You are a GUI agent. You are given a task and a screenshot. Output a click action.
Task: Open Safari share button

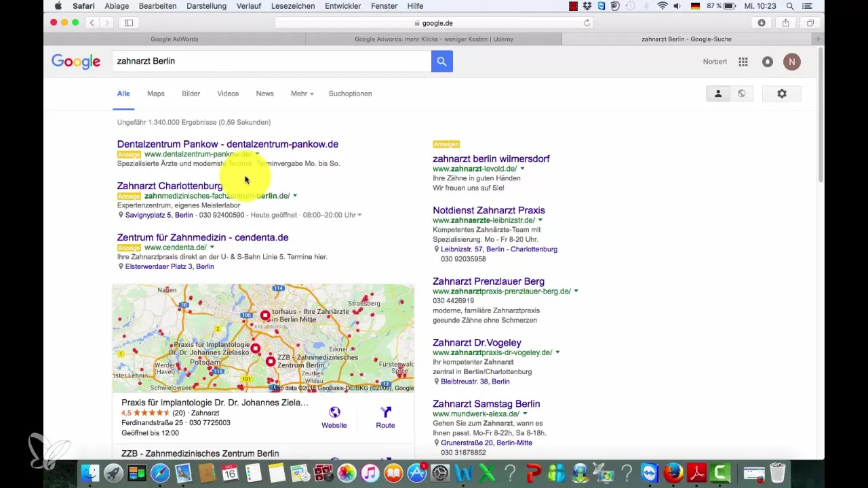pos(786,22)
